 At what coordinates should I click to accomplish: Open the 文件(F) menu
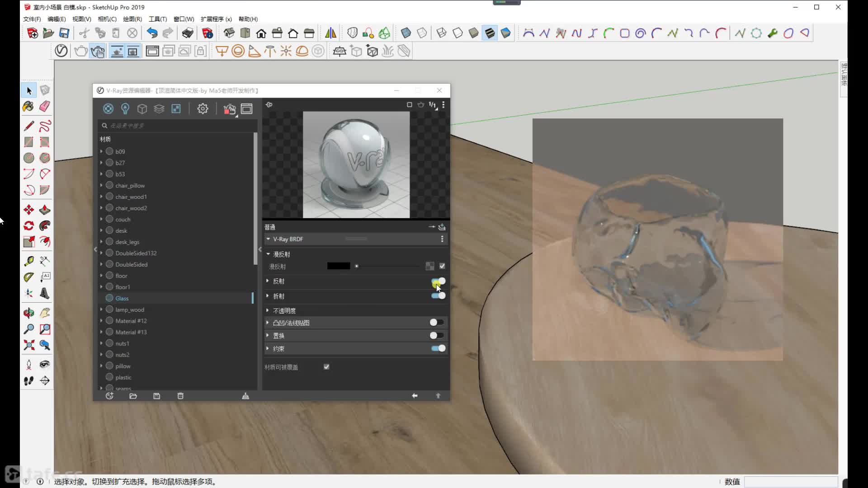[32, 19]
